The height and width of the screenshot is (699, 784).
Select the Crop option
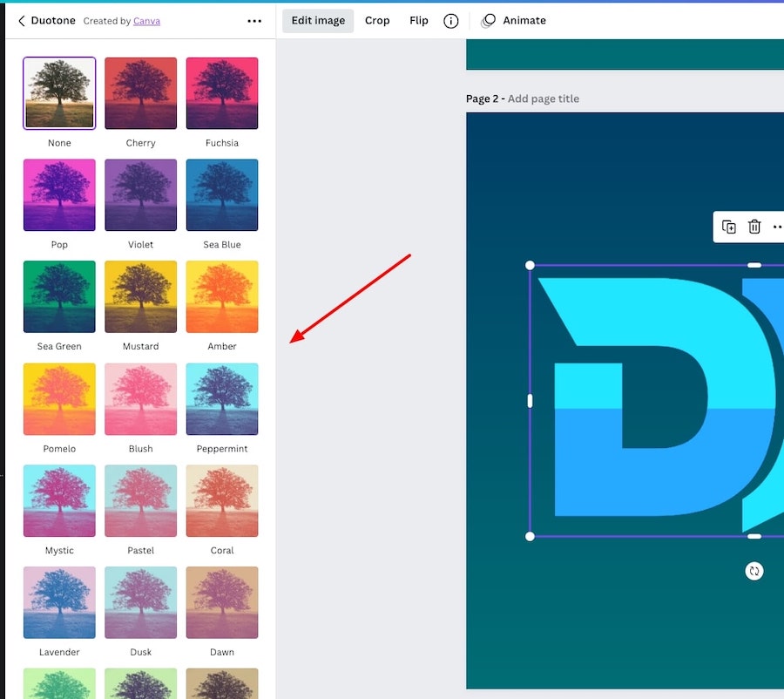(377, 21)
